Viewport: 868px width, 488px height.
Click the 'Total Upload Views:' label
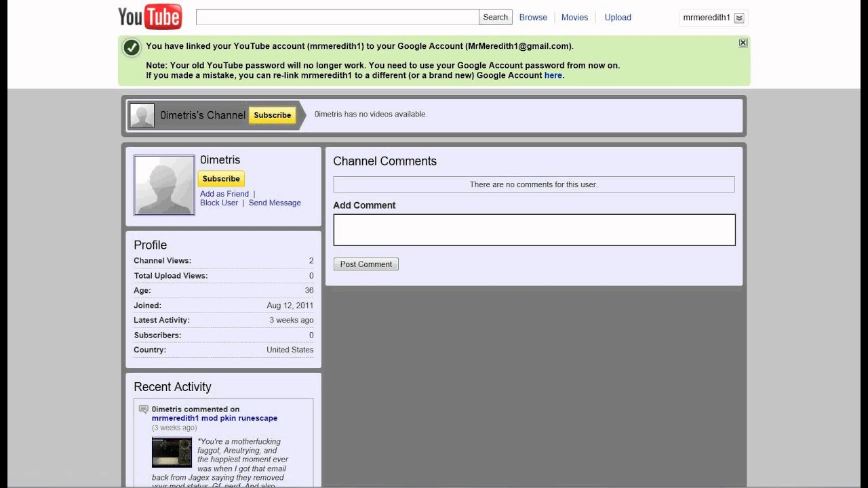point(171,276)
